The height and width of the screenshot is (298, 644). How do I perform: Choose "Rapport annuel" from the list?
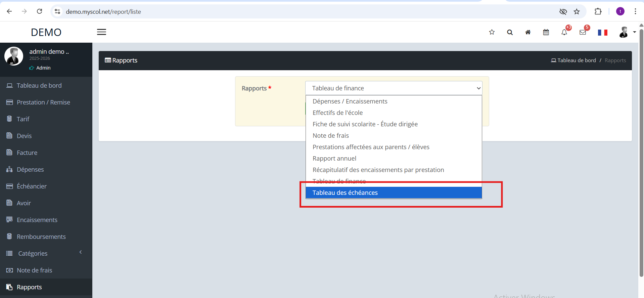334,158
